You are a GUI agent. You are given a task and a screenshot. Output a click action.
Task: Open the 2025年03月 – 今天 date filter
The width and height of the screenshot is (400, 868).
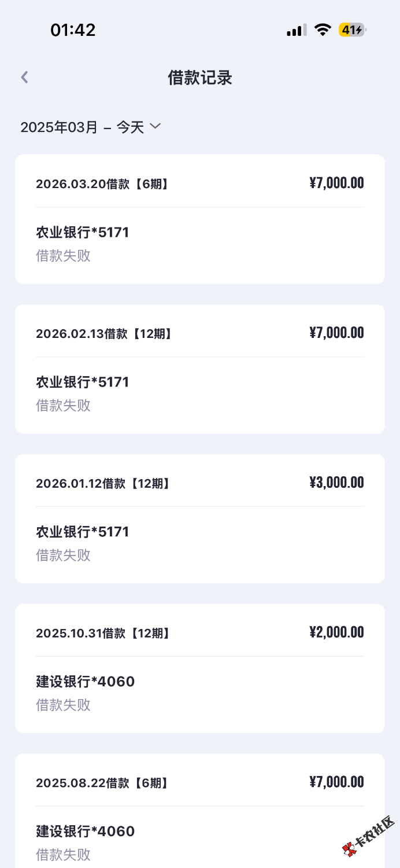click(x=82, y=127)
